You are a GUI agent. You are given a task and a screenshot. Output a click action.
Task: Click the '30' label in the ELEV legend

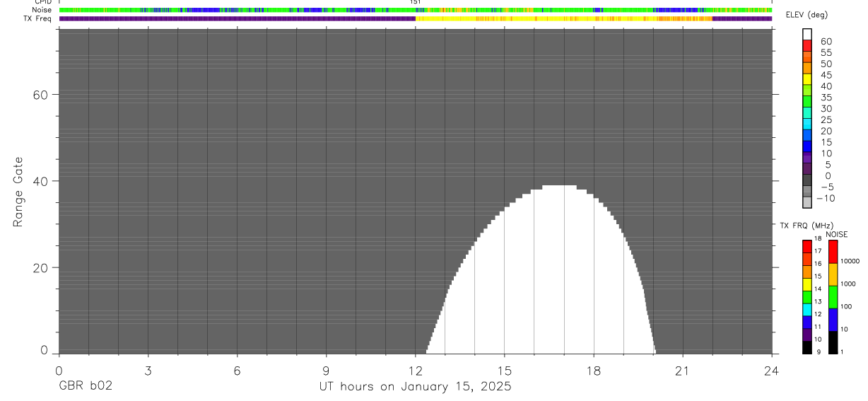click(x=826, y=109)
